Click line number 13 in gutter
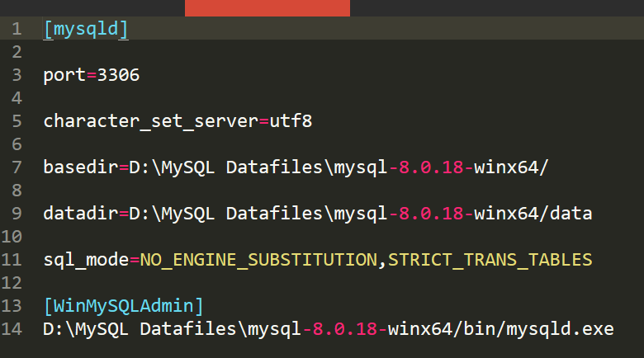The image size is (644, 358). [x=12, y=306]
